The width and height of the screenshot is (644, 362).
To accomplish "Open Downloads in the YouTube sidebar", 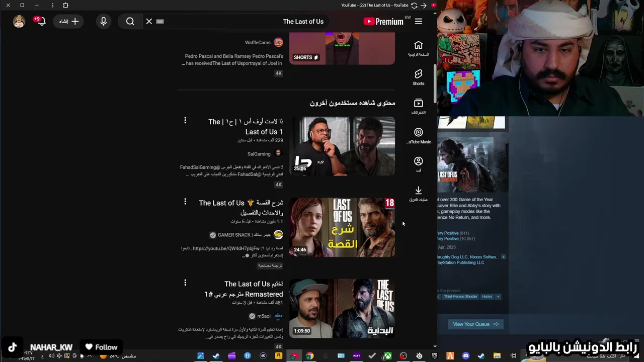I will [x=419, y=194].
